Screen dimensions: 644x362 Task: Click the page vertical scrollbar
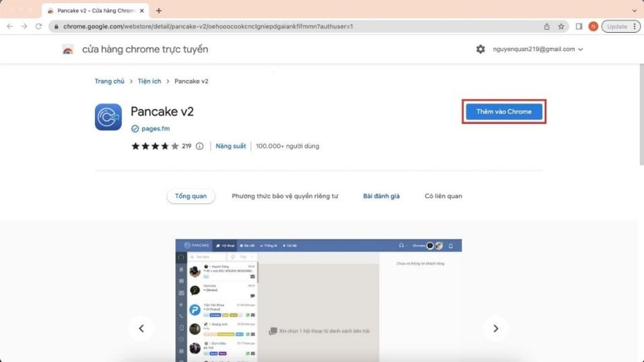pyautogui.click(x=641, y=114)
